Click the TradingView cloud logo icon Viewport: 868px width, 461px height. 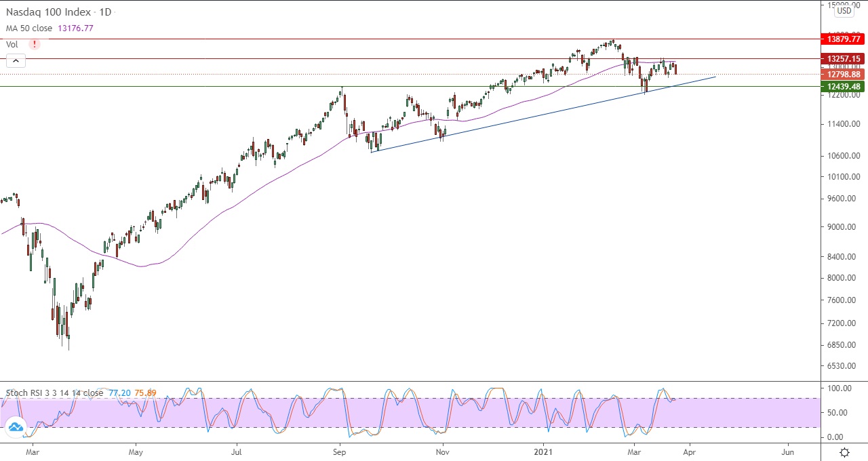pyautogui.click(x=16, y=427)
